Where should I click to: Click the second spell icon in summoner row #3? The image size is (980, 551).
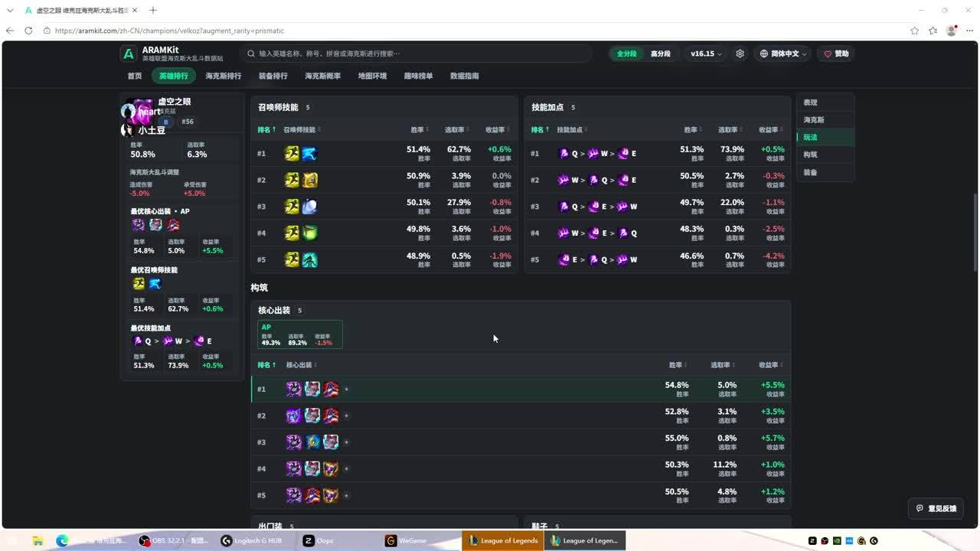point(309,207)
